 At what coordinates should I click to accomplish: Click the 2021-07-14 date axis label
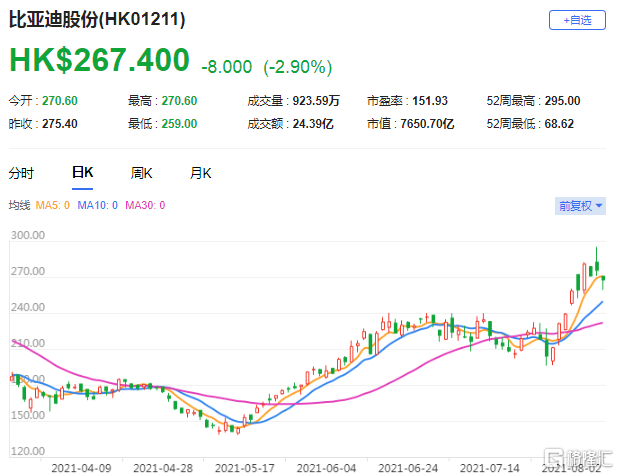click(x=490, y=468)
